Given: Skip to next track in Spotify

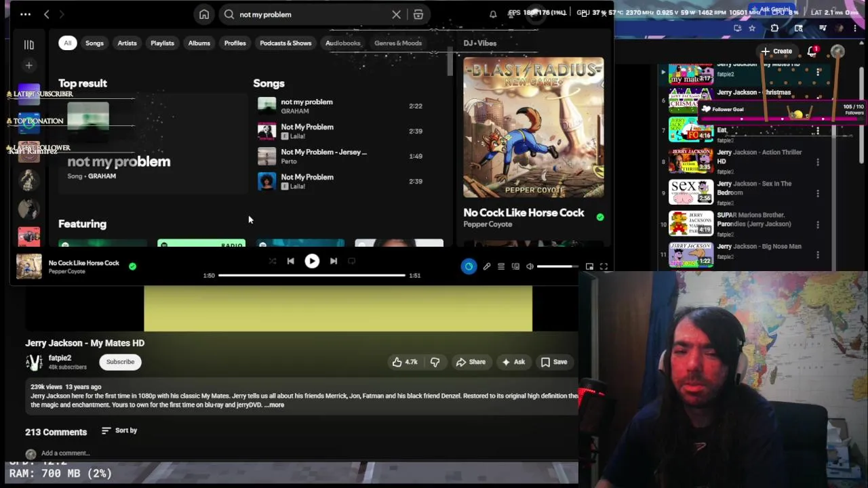Looking at the screenshot, I should [x=333, y=261].
